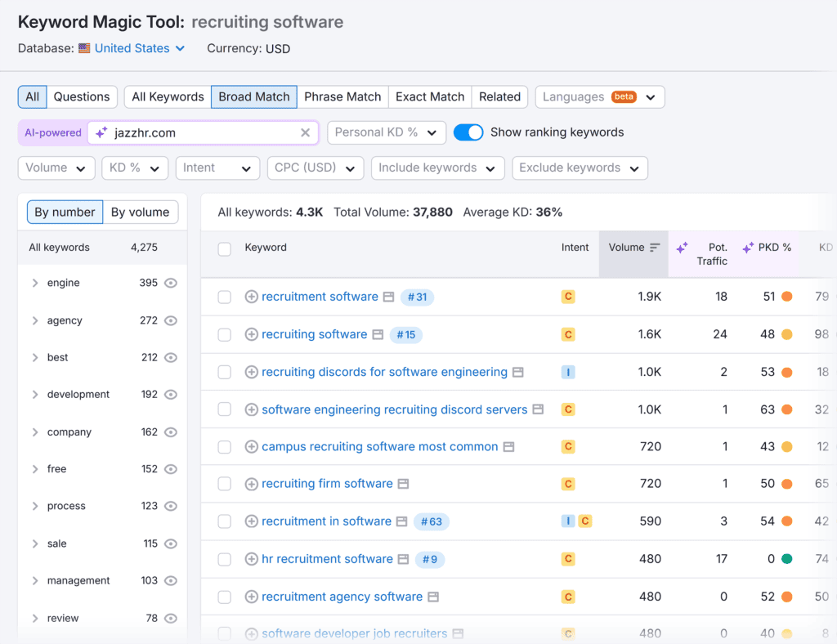This screenshot has height=644, width=837.
Task: Toggle the Show ranking keywords switch
Action: coord(468,132)
